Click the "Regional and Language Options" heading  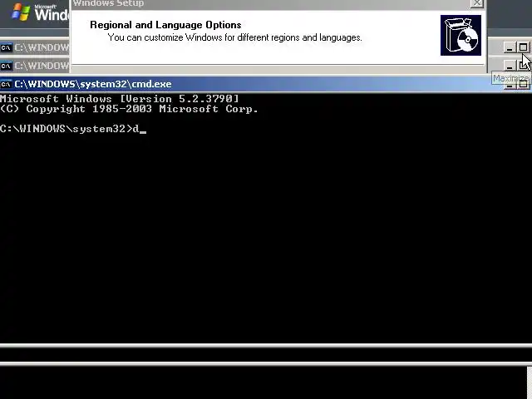tap(165, 25)
